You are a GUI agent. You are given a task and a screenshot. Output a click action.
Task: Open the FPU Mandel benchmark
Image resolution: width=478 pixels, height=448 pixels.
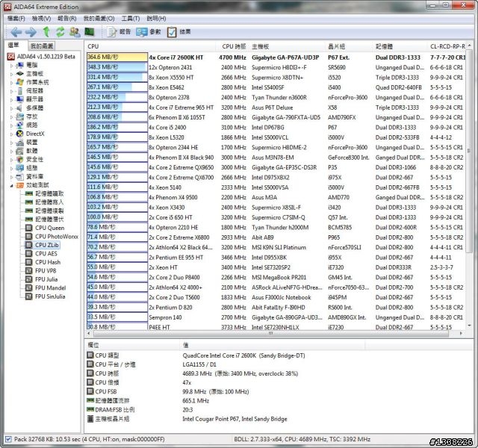click(46, 287)
